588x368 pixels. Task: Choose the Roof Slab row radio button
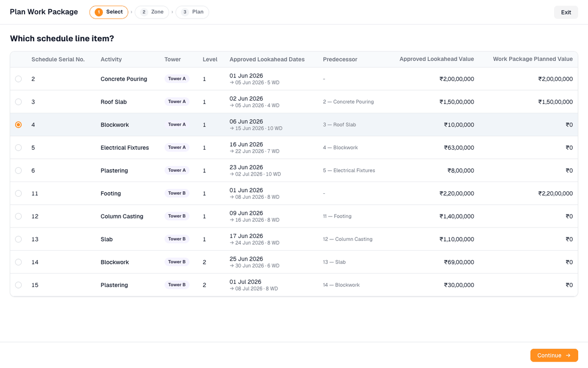[18, 102]
